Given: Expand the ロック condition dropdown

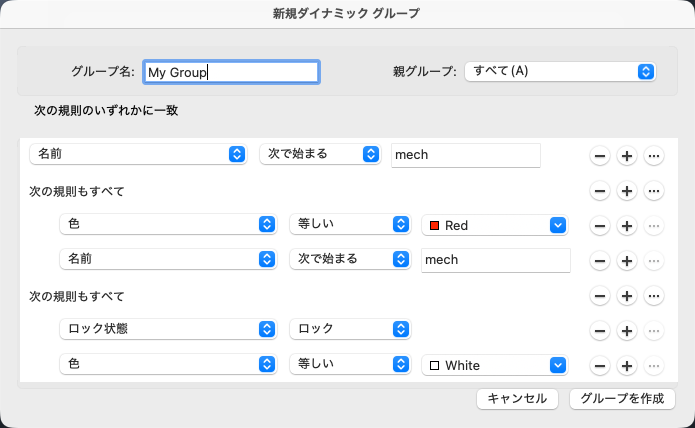Looking at the screenshot, I should pos(349,330).
